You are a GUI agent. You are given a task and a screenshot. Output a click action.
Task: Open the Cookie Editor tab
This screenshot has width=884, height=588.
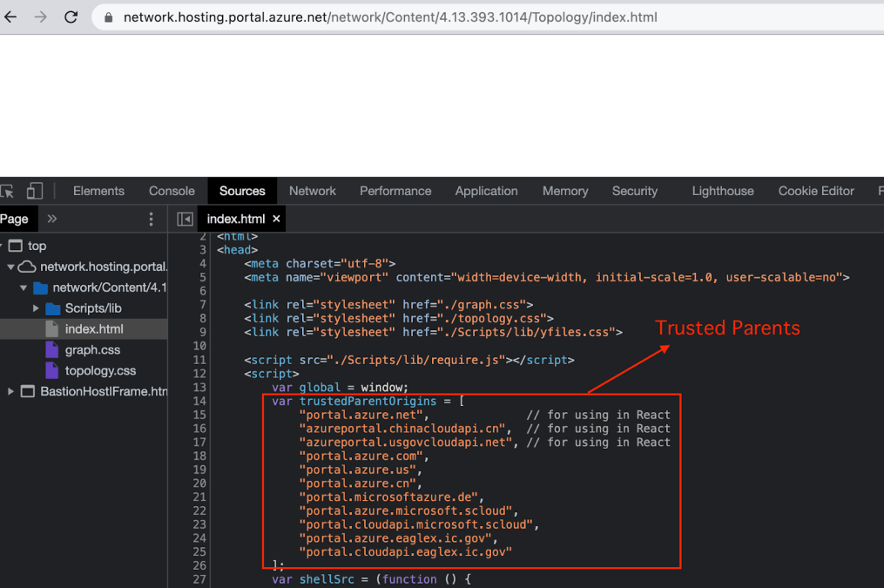[x=816, y=191]
